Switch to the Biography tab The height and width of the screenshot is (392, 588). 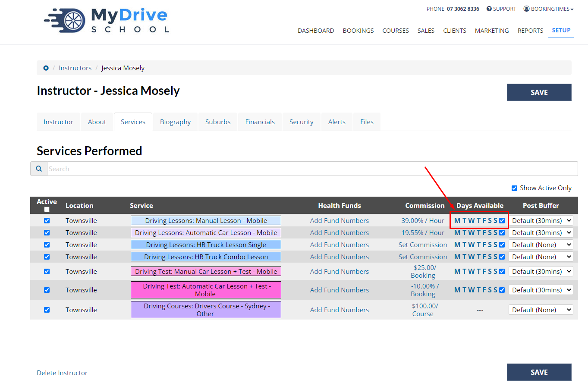click(175, 122)
